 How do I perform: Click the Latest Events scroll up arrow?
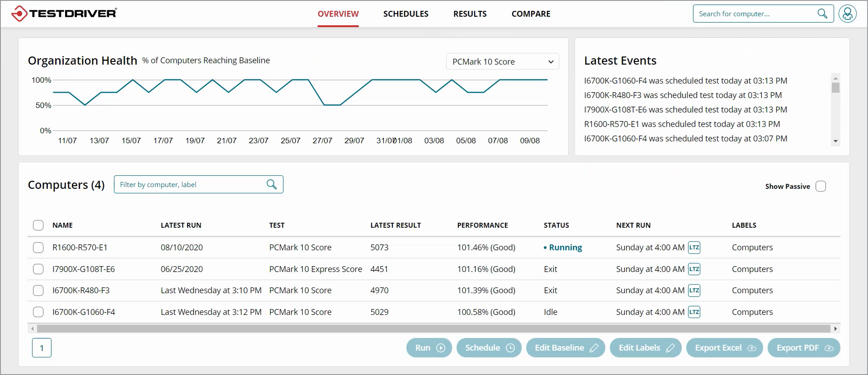[x=835, y=78]
